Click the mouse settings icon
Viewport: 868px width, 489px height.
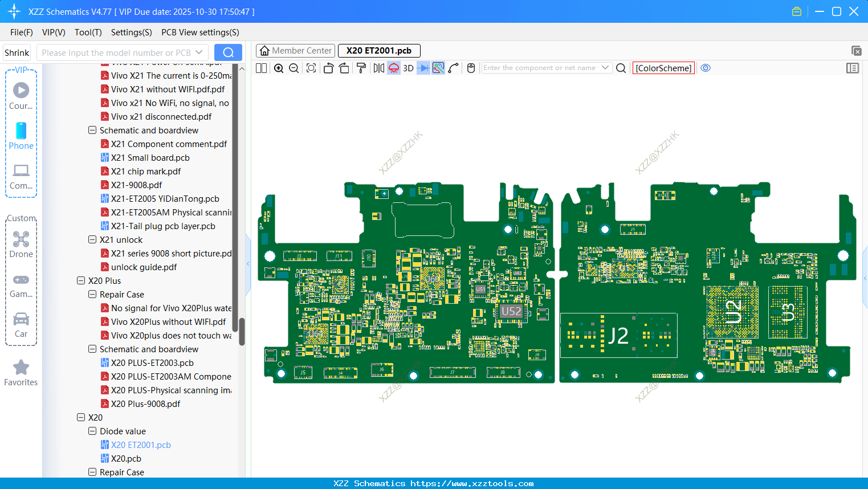coord(471,68)
